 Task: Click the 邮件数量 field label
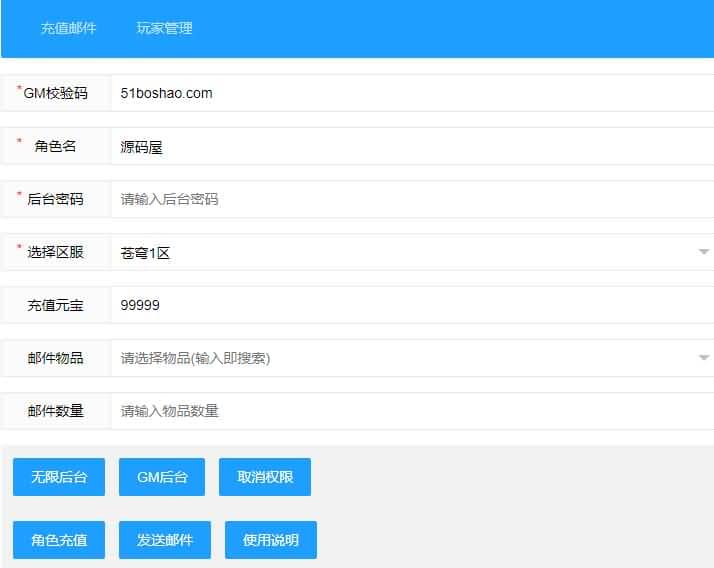[x=55, y=411]
